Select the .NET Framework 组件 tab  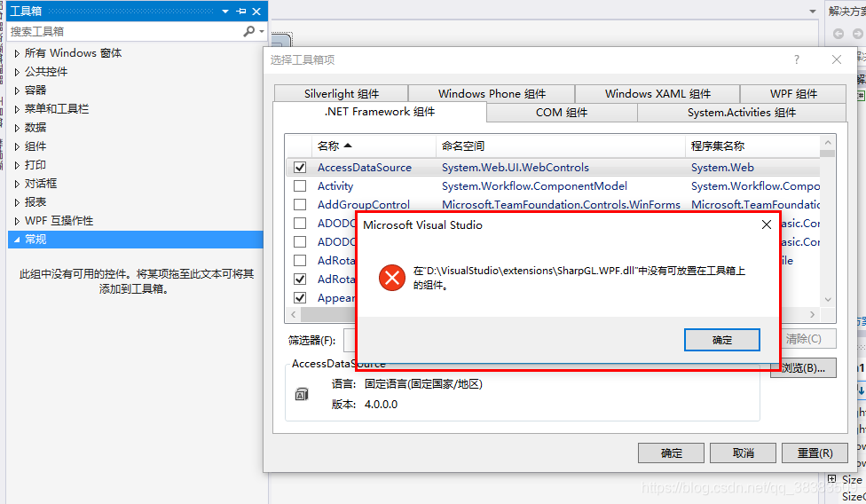pos(380,112)
